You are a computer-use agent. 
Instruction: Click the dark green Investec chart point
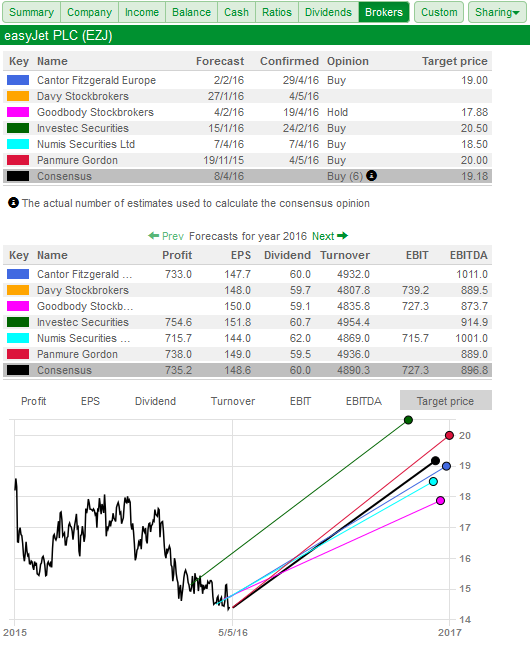pos(408,420)
